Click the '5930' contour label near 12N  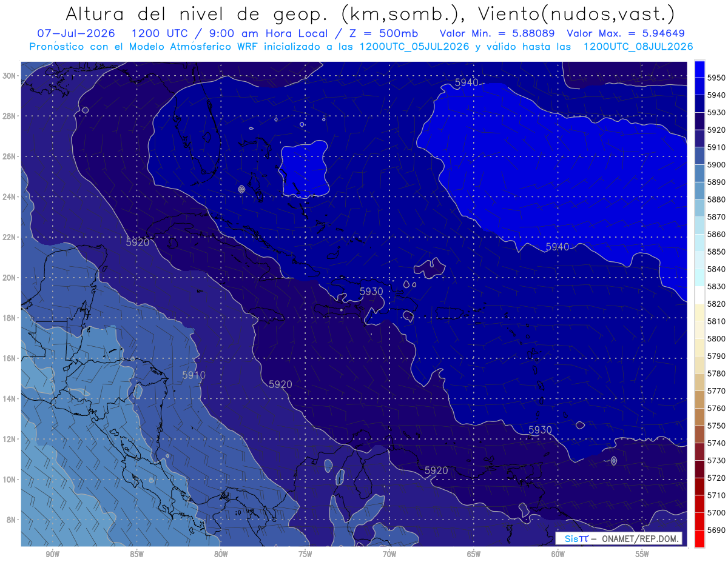point(540,430)
